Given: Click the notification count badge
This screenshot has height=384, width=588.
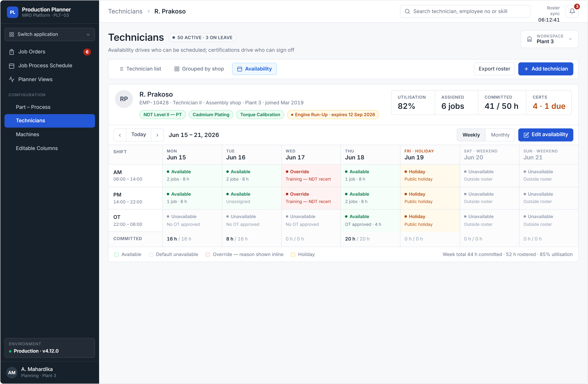Looking at the screenshot, I should (x=577, y=7).
